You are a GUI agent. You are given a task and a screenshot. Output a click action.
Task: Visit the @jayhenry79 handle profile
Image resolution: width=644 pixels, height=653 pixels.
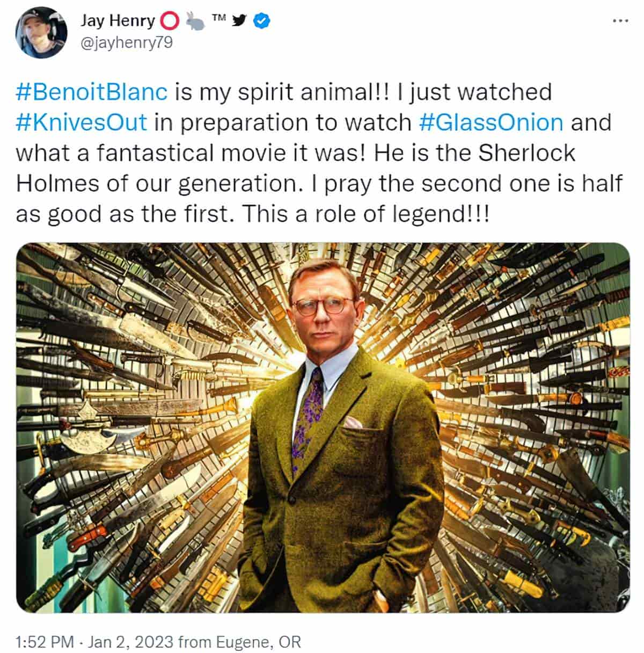[x=127, y=43]
